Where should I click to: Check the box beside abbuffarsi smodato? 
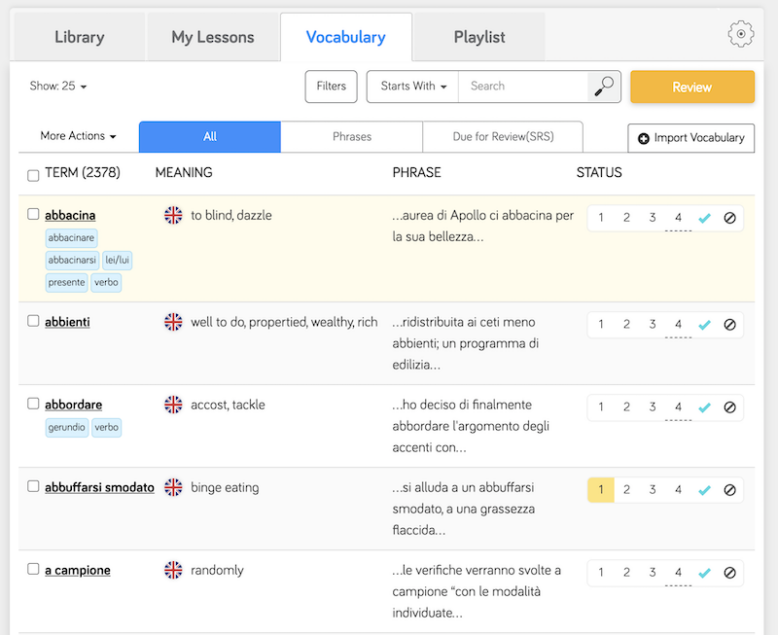click(33, 486)
